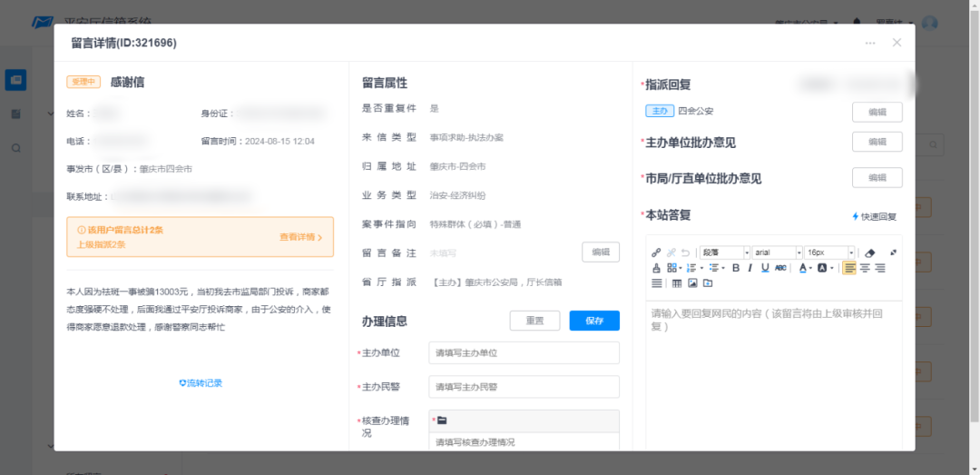Click the 留言时间 value 2024-08-15 12:04

pos(279,142)
